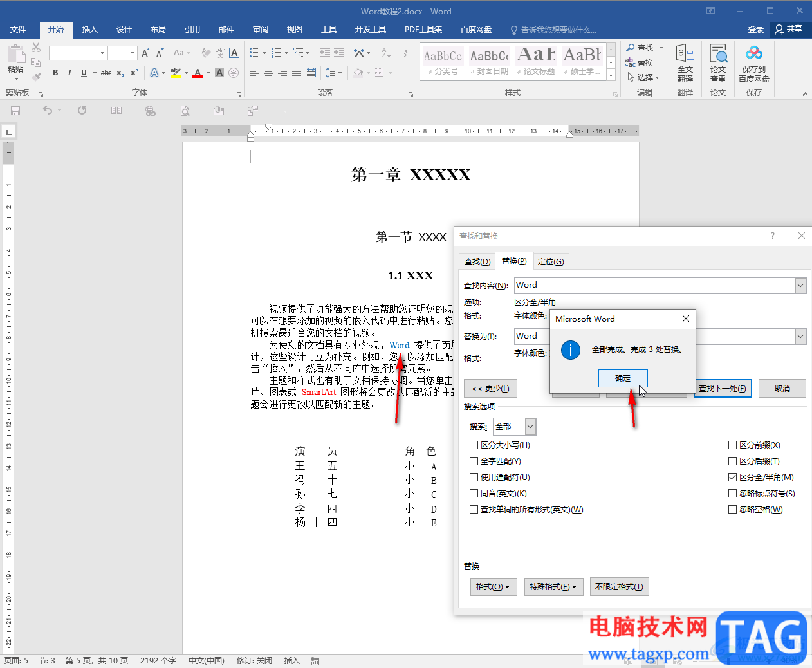The width and height of the screenshot is (812, 668).
Task: Expand the 查找内容 combo box arrow
Action: point(800,285)
